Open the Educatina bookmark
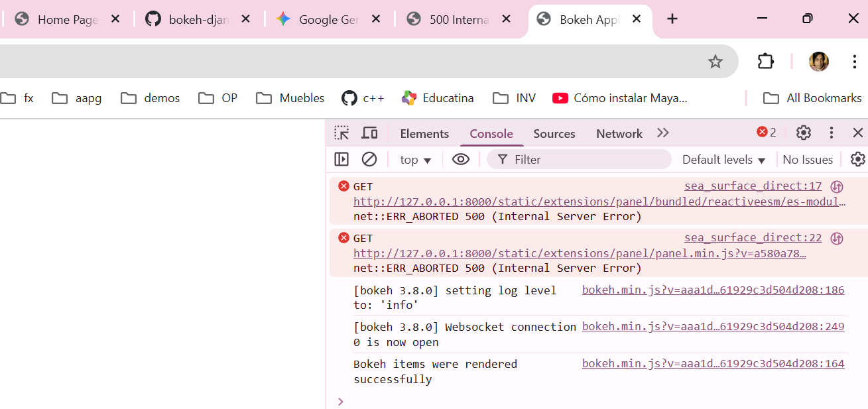 438,98
